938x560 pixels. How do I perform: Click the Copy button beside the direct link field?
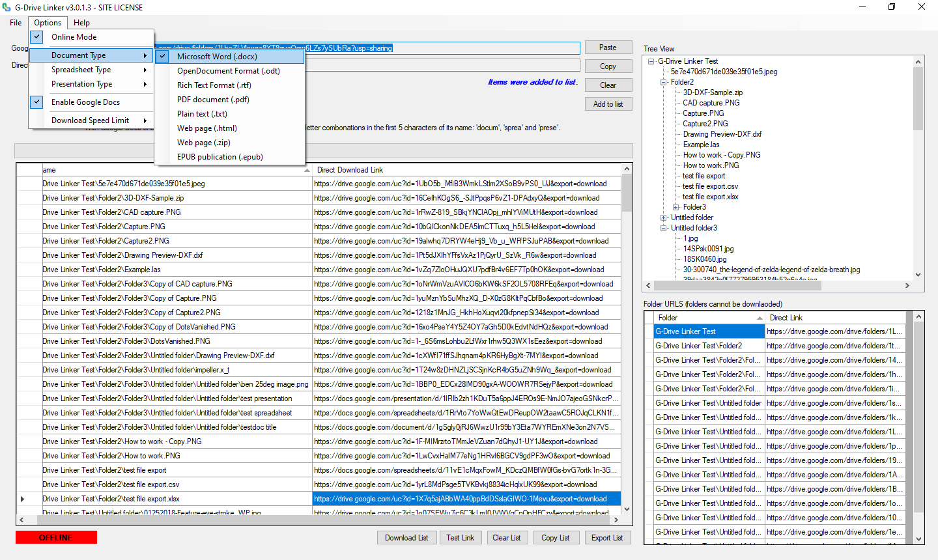[608, 66]
